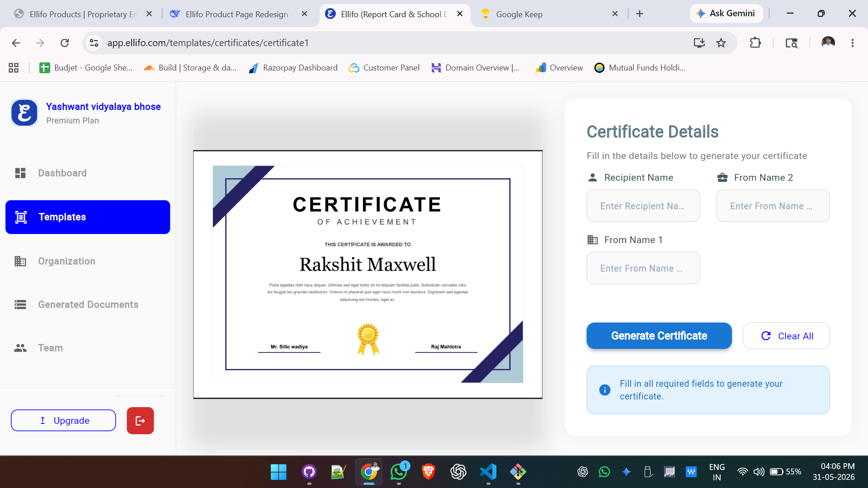Screen dimensions: 868x488
Task: Go back in the browser
Action: point(16,43)
